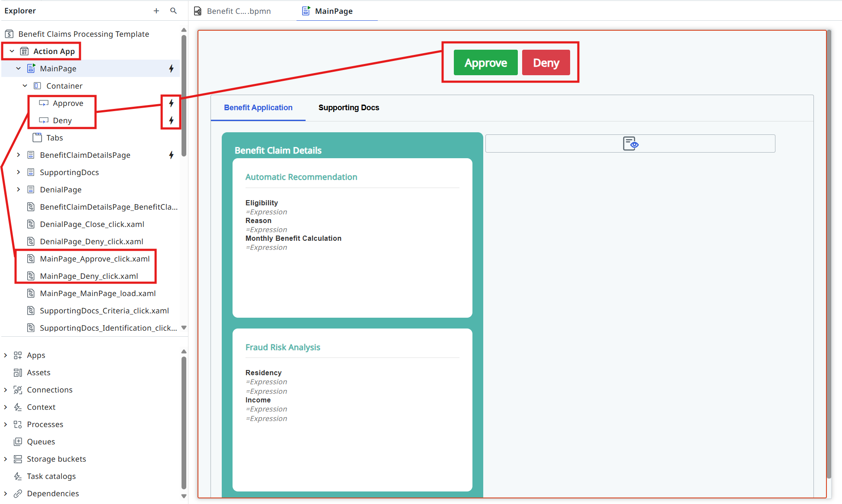Viewport: 842px width, 504px height.
Task: Expand the Apps section
Action: [6, 355]
